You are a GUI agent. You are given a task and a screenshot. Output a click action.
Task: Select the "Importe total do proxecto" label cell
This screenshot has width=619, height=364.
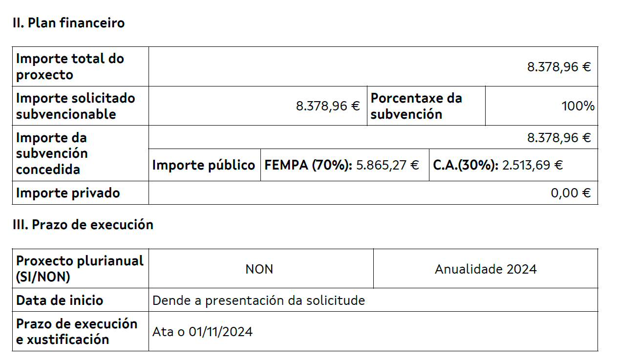(70, 66)
